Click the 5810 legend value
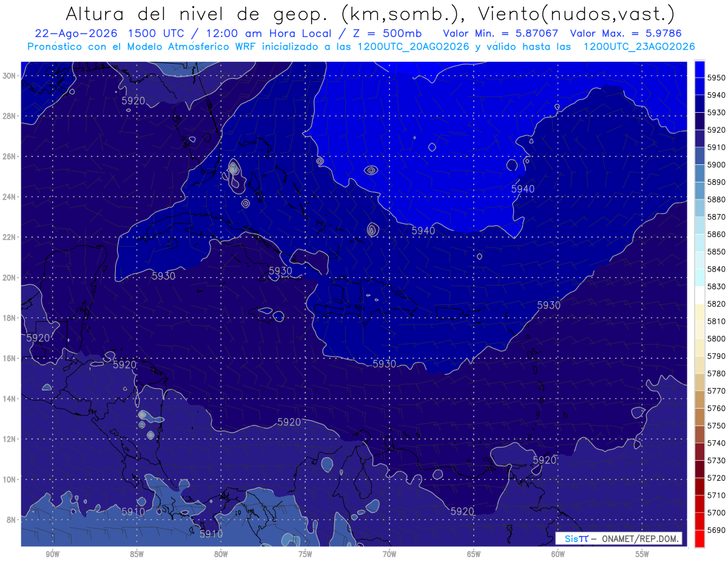 click(x=716, y=321)
